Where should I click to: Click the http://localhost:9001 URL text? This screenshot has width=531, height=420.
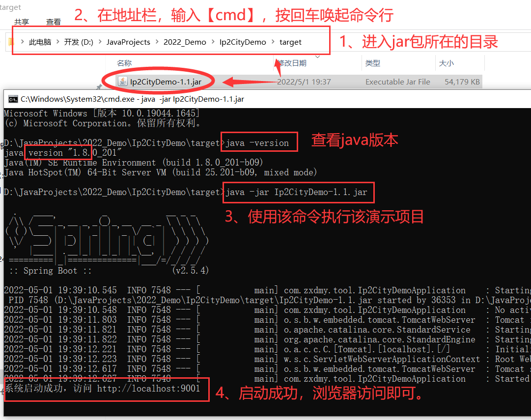tap(149, 388)
